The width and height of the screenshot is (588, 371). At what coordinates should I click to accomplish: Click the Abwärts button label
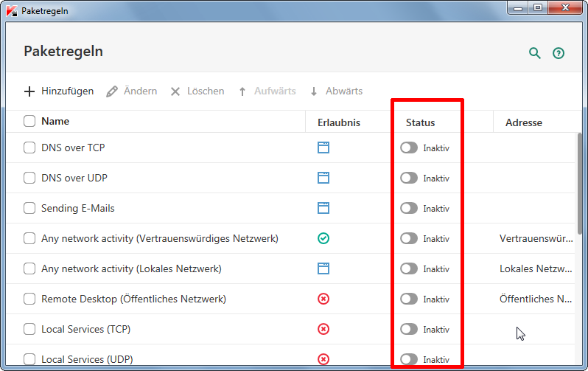pyautogui.click(x=344, y=91)
